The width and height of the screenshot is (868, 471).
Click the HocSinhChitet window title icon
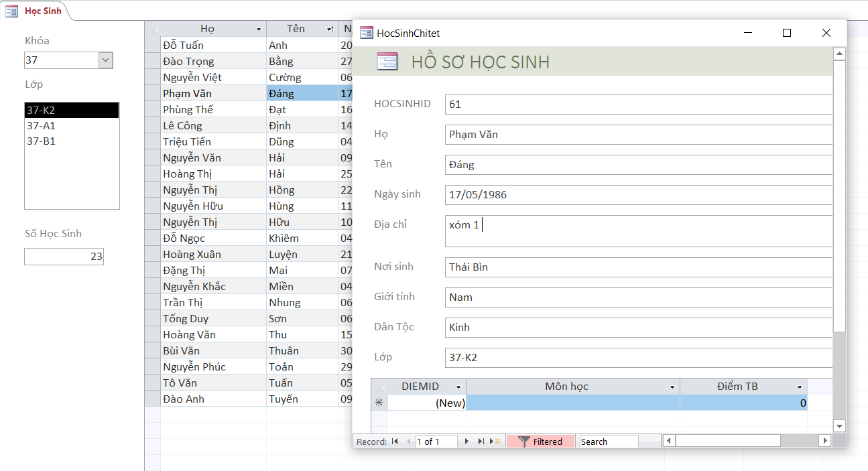[x=366, y=33]
